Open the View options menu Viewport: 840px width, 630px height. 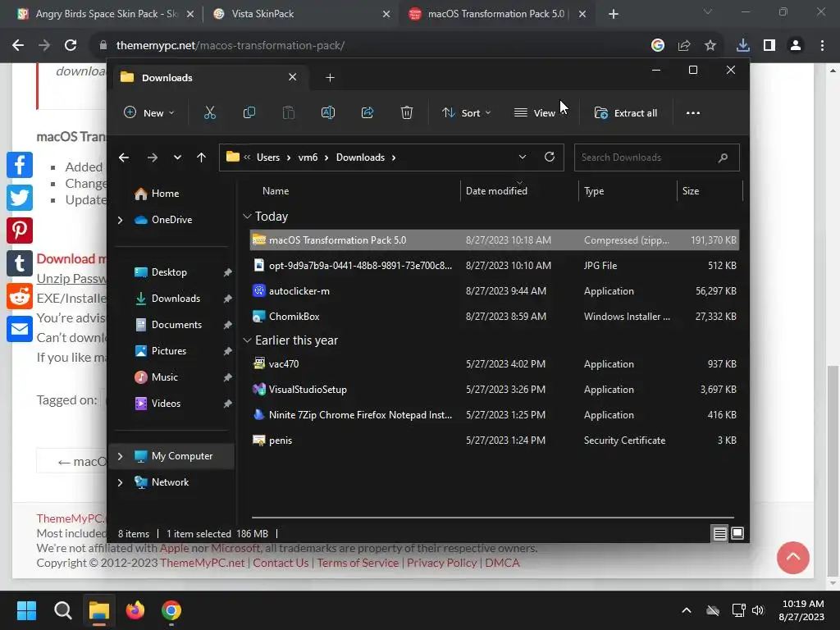click(x=535, y=113)
